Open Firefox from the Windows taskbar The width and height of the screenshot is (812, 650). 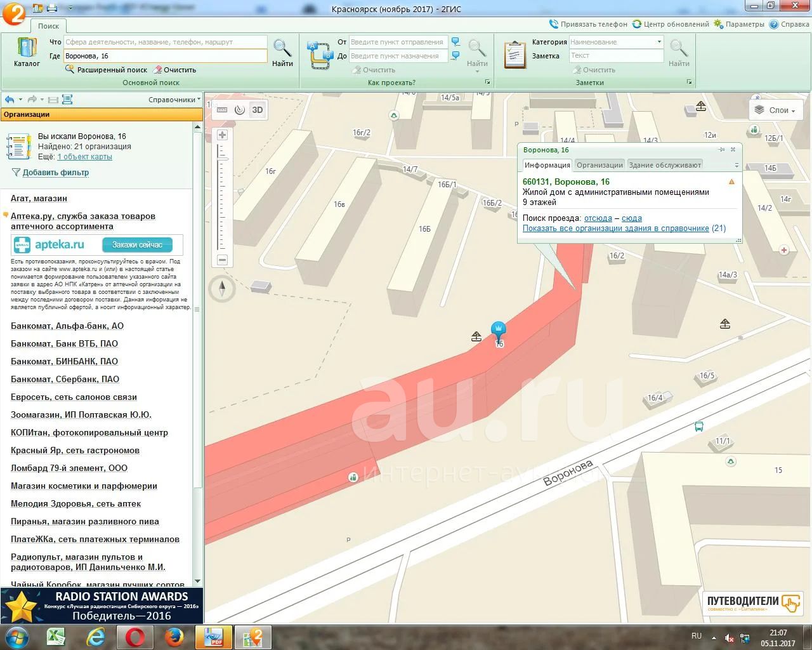coord(174,636)
